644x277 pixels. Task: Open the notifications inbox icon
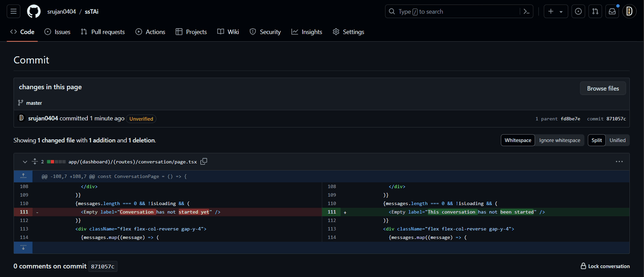[612, 11]
